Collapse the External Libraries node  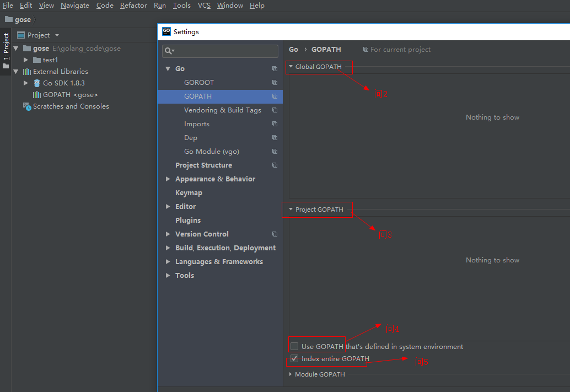tap(16, 72)
